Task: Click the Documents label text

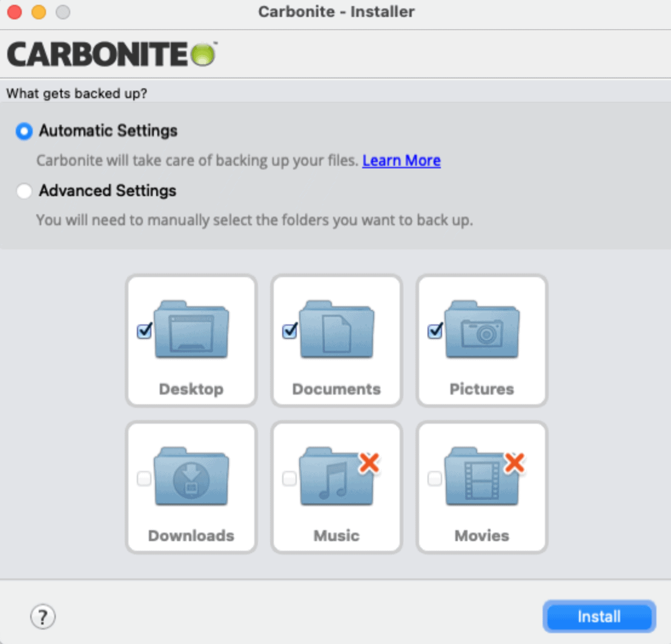Action: click(x=337, y=389)
